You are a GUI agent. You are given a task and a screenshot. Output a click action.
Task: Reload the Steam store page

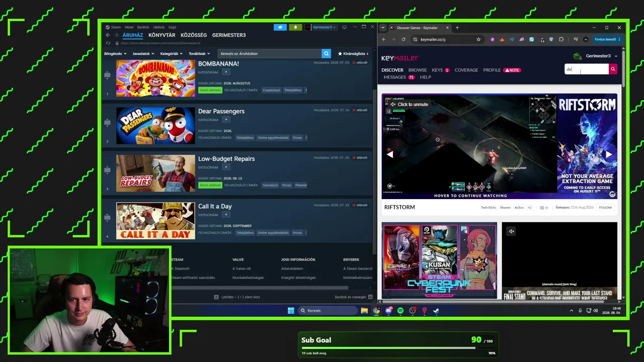click(x=109, y=43)
